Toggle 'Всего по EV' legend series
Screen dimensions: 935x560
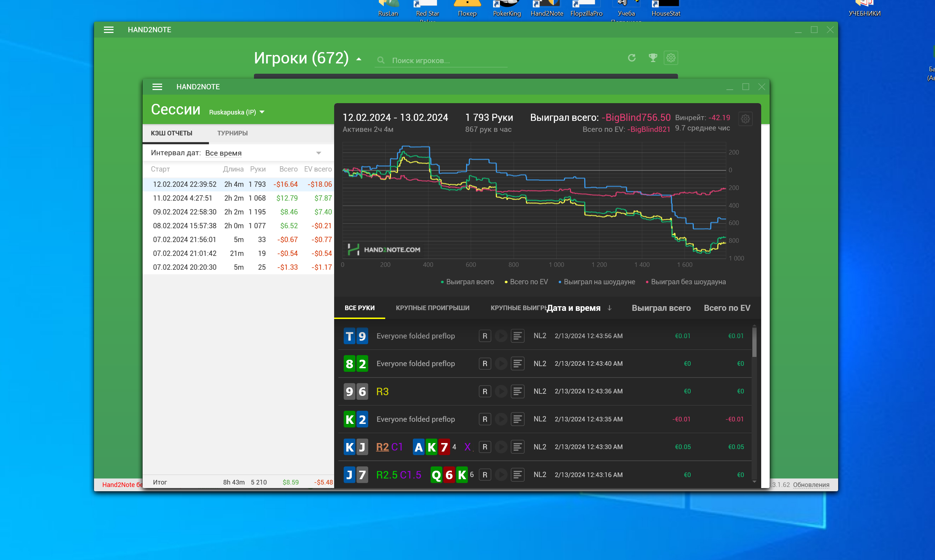[x=526, y=282]
